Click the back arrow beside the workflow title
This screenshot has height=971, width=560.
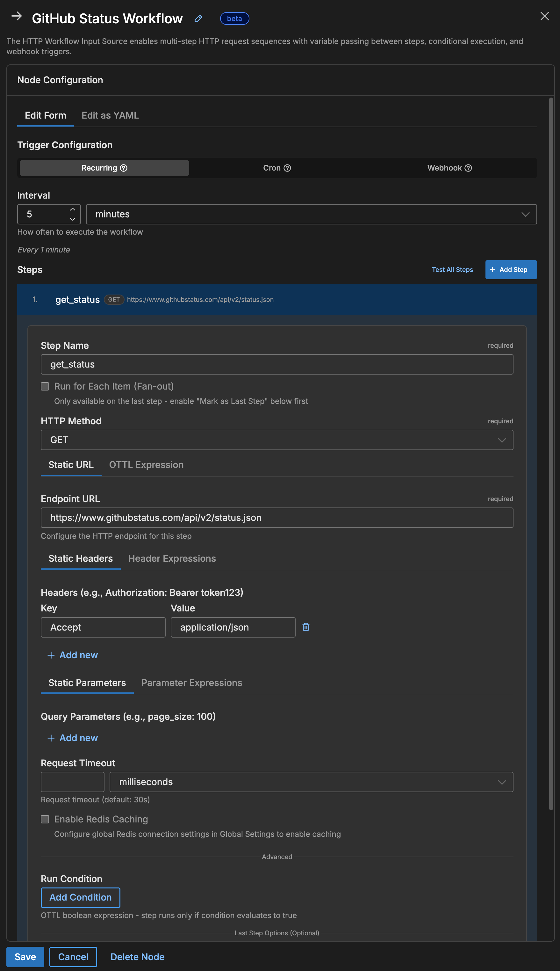pyautogui.click(x=16, y=17)
